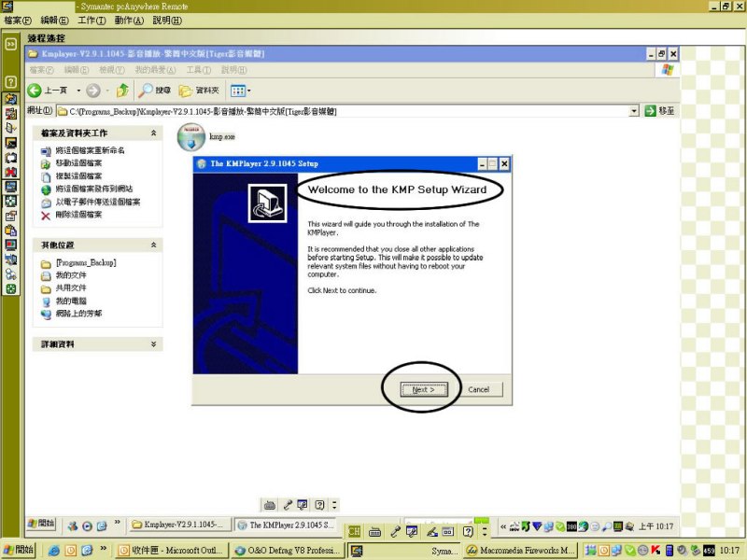
Task: Cancel the KMPlayer setup wizard
Action: click(478, 389)
